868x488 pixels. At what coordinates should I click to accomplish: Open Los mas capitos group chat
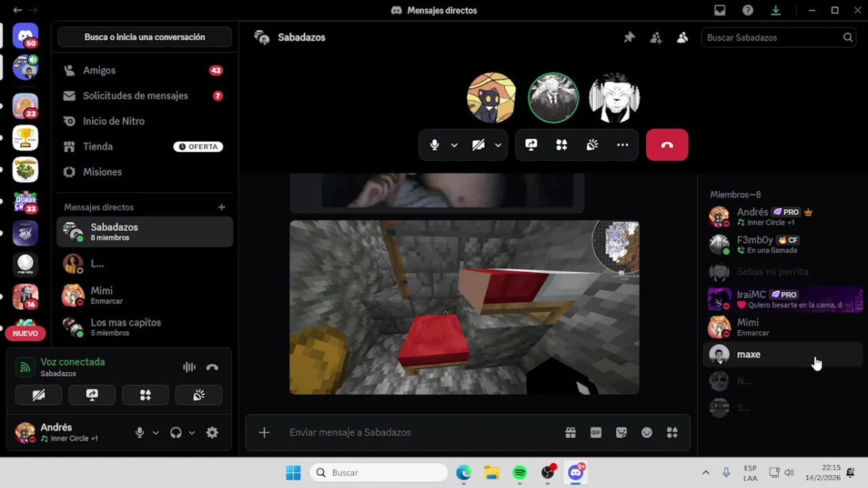pos(144,327)
